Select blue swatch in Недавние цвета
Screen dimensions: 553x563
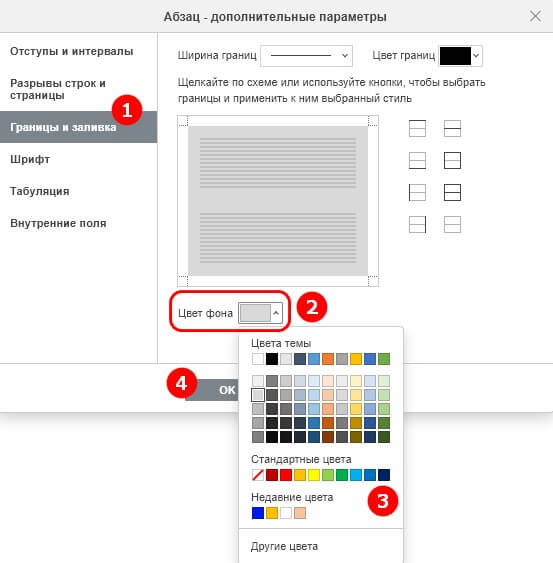[258, 513]
